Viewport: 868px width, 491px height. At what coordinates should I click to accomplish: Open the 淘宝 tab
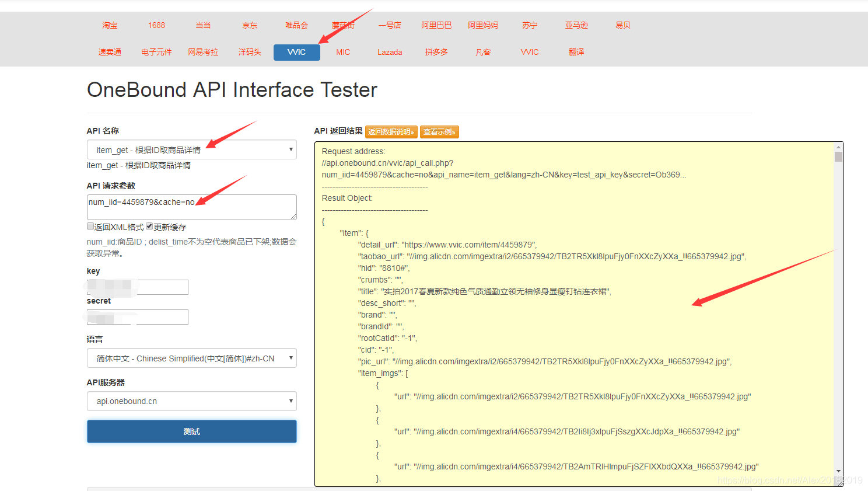pos(110,26)
